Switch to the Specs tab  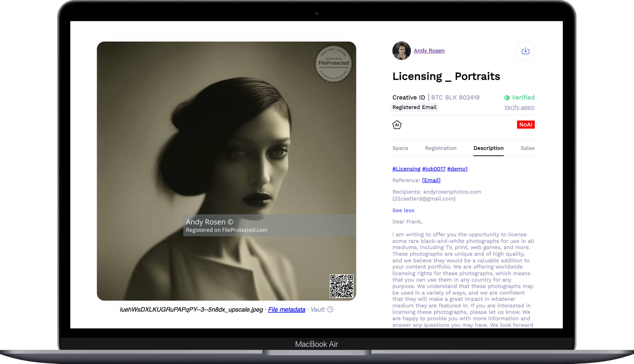(400, 148)
